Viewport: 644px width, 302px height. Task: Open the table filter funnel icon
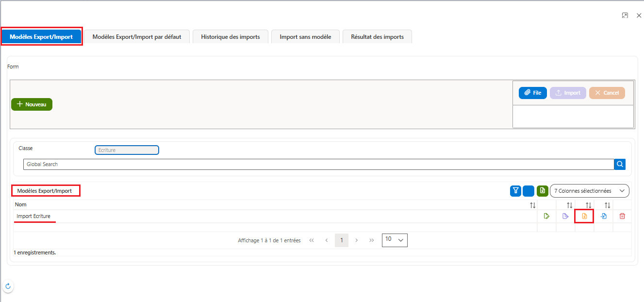pos(515,191)
